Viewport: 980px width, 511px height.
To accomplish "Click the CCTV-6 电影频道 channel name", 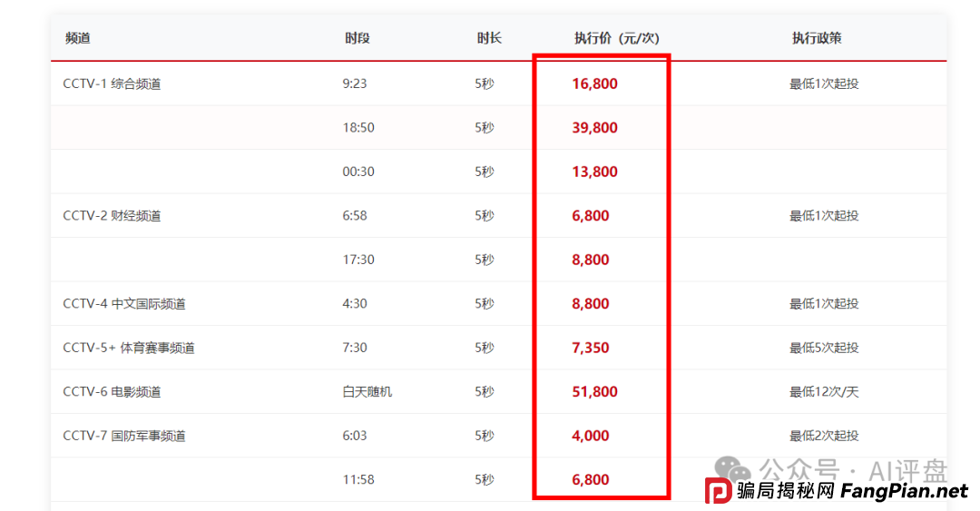I will tap(112, 392).
